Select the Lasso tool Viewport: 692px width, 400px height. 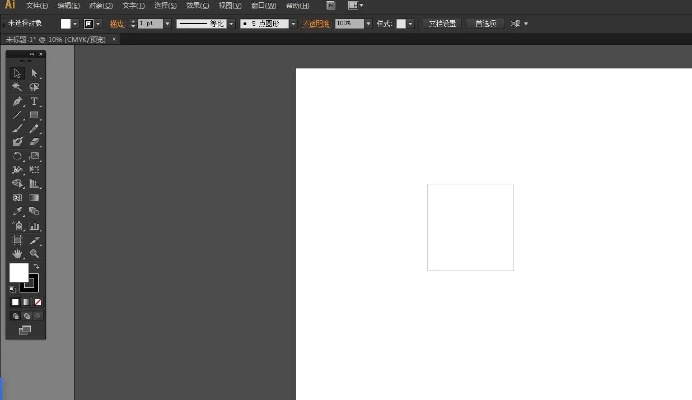click(34, 87)
